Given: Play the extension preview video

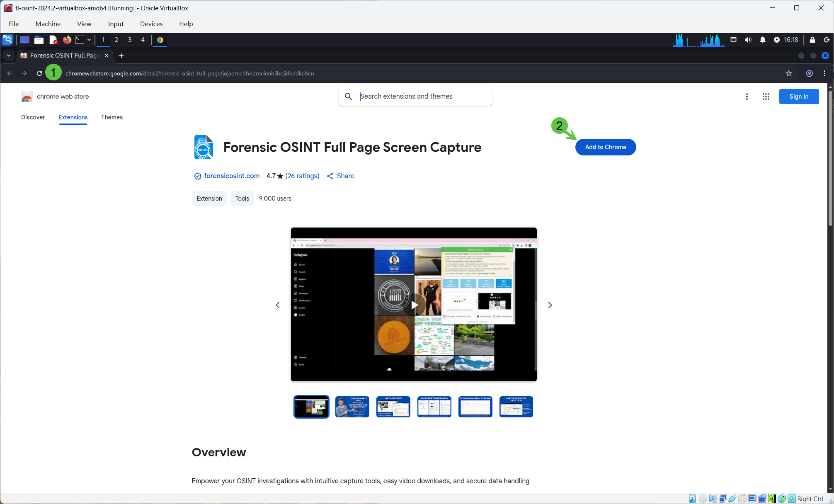Looking at the screenshot, I should [x=414, y=305].
